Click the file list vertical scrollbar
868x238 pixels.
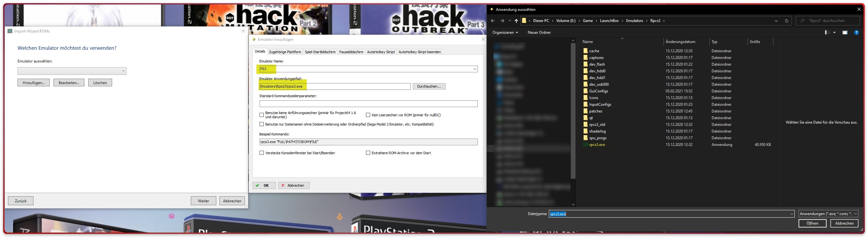pyautogui.click(x=573, y=111)
